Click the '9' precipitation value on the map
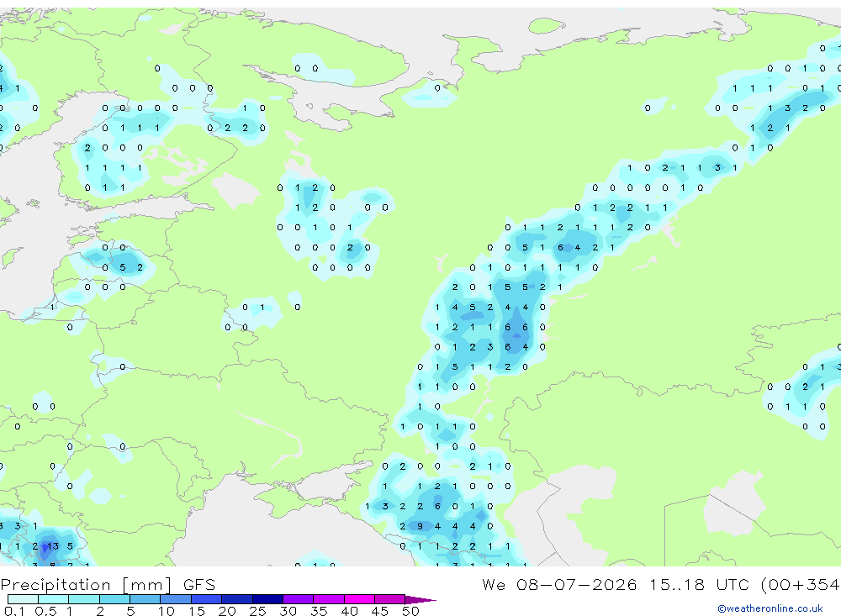 click(x=420, y=526)
